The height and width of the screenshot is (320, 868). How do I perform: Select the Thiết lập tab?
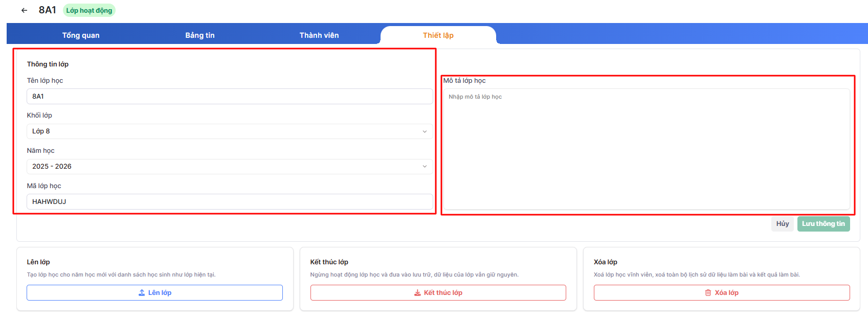pyautogui.click(x=438, y=35)
